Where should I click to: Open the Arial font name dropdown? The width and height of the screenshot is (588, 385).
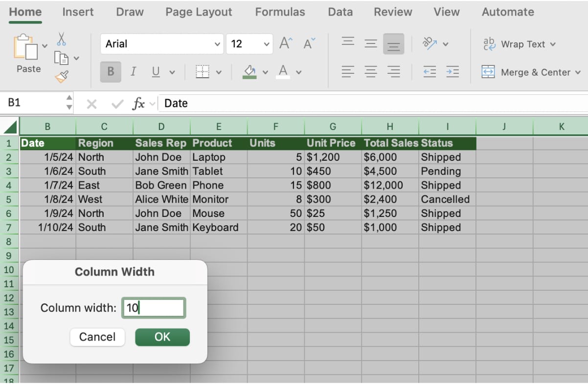pos(217,43)
